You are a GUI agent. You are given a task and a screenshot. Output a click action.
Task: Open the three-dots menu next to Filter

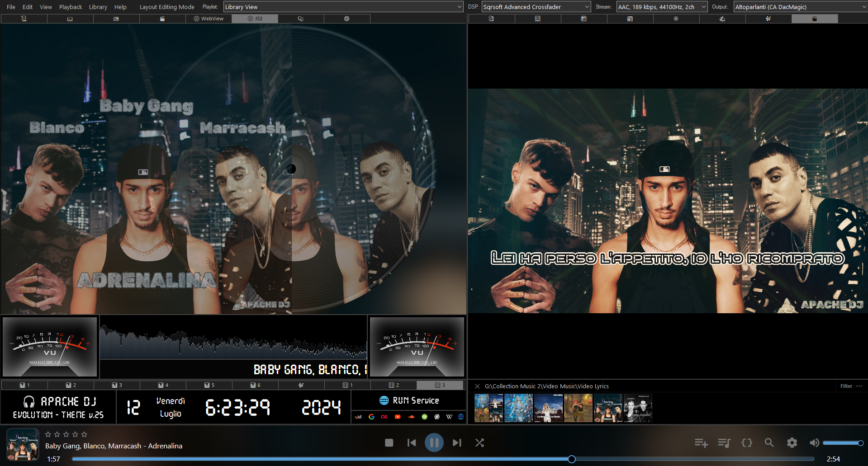pos(859,386)
